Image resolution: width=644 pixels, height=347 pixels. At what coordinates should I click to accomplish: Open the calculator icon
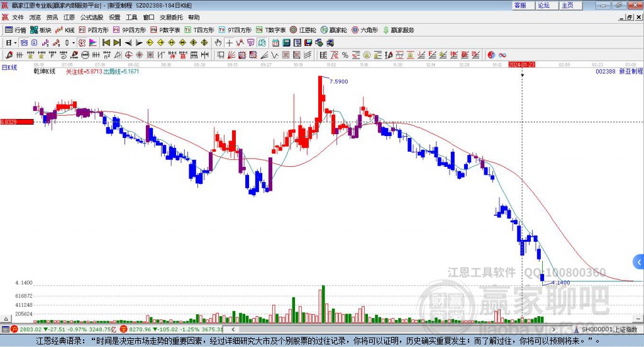click(x=287, y=43)
